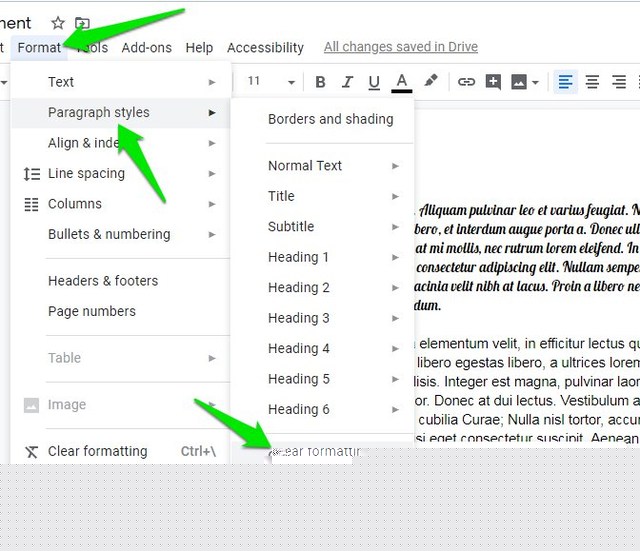The height and width of the screenshot is (551, 640).
Task: Click All changes saved in Drive link
Action: 401,47
